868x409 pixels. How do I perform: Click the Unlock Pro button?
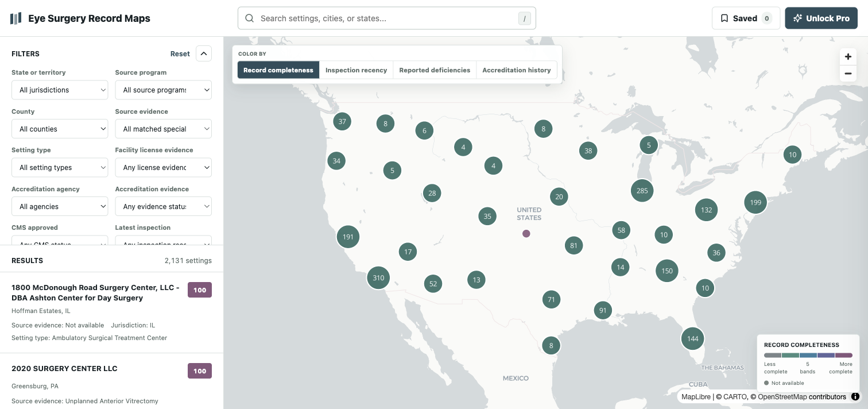pyautogui.click(x=821, y=18)
